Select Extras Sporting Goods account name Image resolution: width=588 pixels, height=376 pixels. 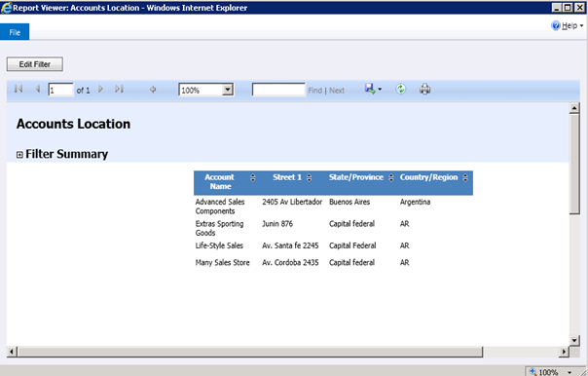[219, 228]
